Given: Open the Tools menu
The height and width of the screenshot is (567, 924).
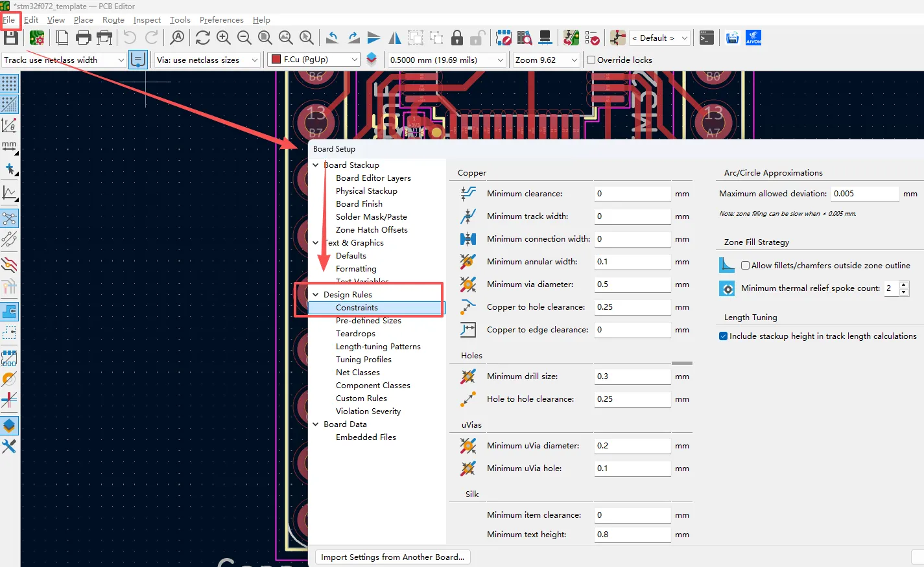Looking at the screenshot, I should (180, 19).
